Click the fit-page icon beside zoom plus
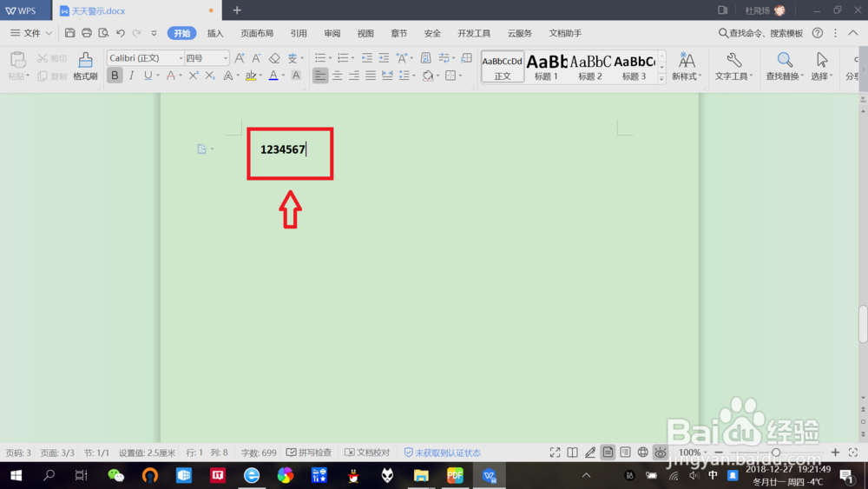 coord(853,453)
